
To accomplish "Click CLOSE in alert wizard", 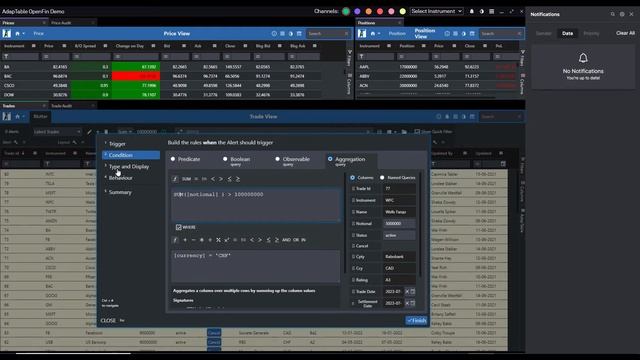I will pyautogui.click(x=108, y=320).
